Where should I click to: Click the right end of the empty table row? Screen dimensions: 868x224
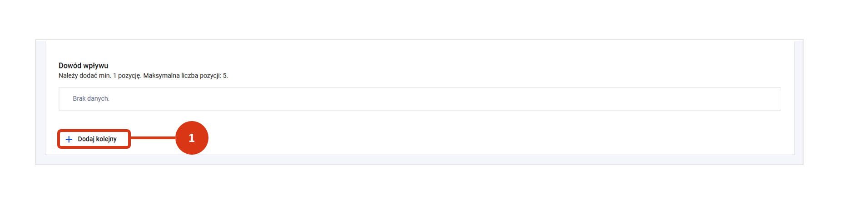pyautogui.click(x=768, y=99)
